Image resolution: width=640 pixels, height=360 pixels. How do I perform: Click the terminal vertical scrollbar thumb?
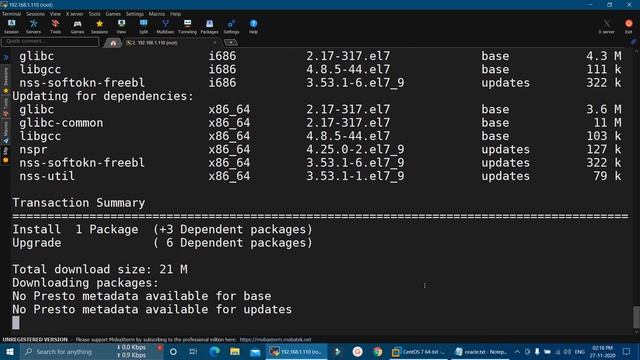click(636, 317)
